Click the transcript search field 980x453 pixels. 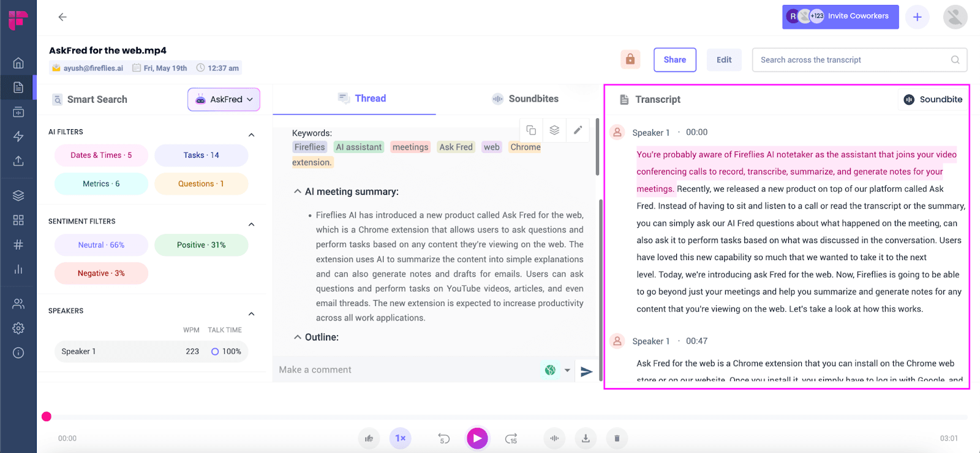coord(860,60)
